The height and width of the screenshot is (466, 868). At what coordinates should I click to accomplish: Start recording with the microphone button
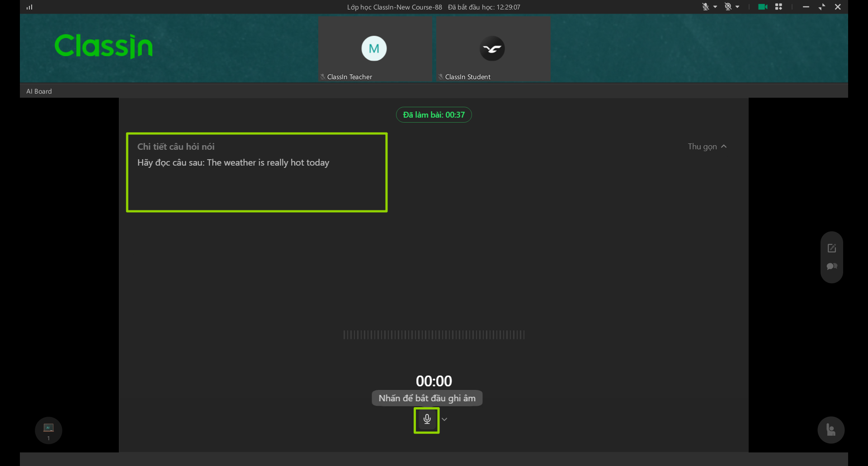[x=427, y=419]
